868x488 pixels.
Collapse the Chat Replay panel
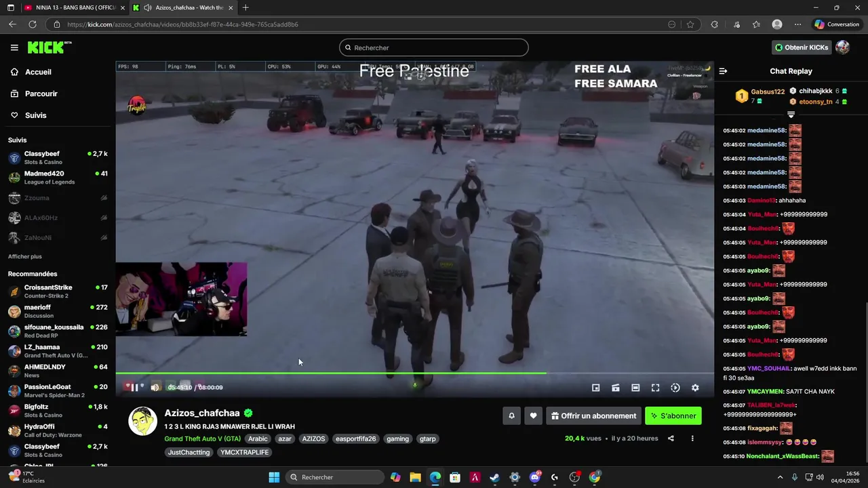coord(723,71)
